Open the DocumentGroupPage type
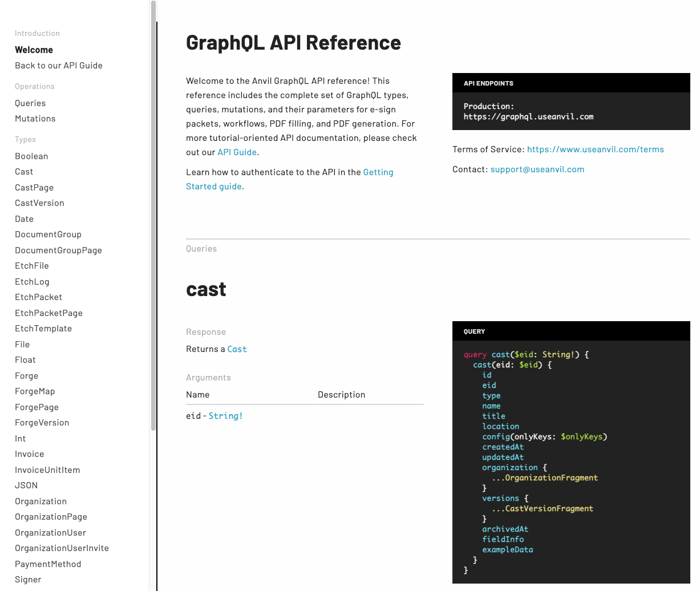 click(x=58, y=250)
